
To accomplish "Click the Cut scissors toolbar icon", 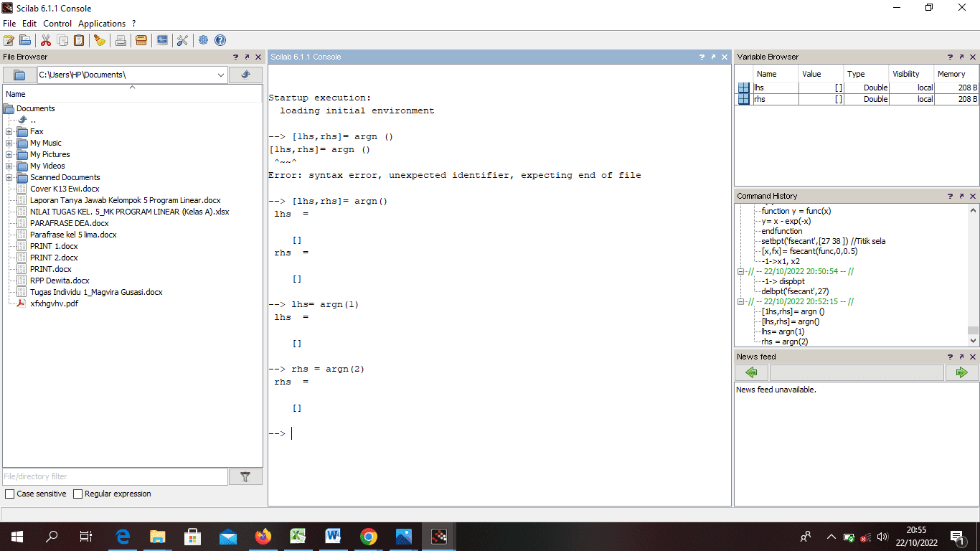I will click(x=46, y=40).
